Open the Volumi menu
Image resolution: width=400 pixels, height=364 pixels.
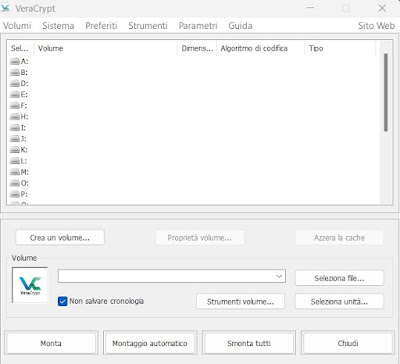pyautogui.click(x=17, y=26)
